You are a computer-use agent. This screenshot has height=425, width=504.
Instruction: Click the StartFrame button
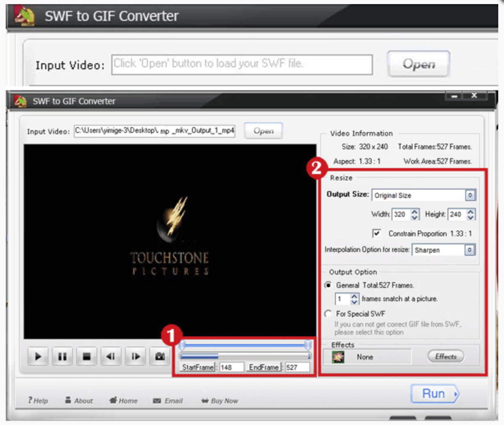tap(198, 367)
